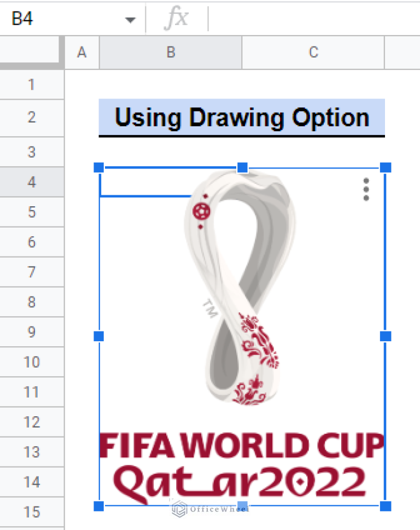Viewport: 420px width, 530px height.
Task: Click the top-left corner handle of the drawing
Action: (98, 167)
